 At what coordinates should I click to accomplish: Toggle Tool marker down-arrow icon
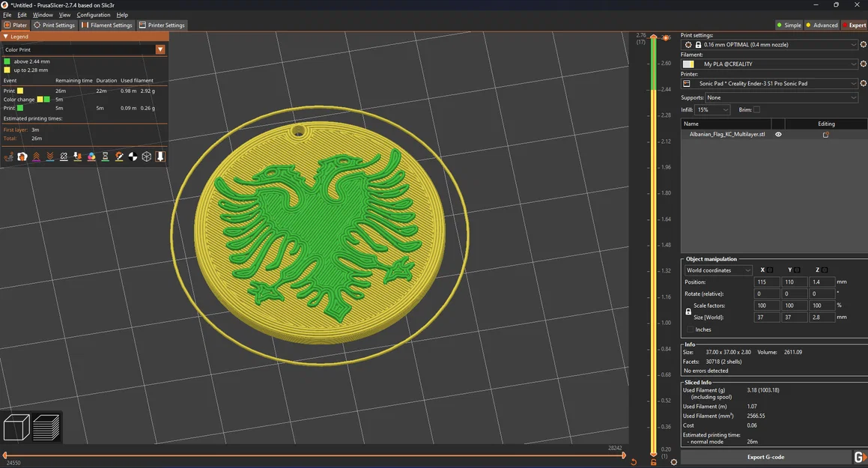[160, 156]
